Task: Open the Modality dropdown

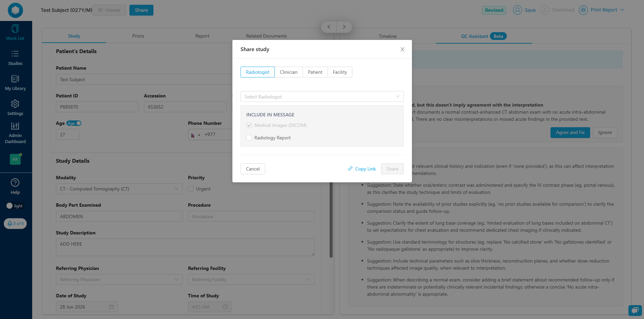Action: 119,189
